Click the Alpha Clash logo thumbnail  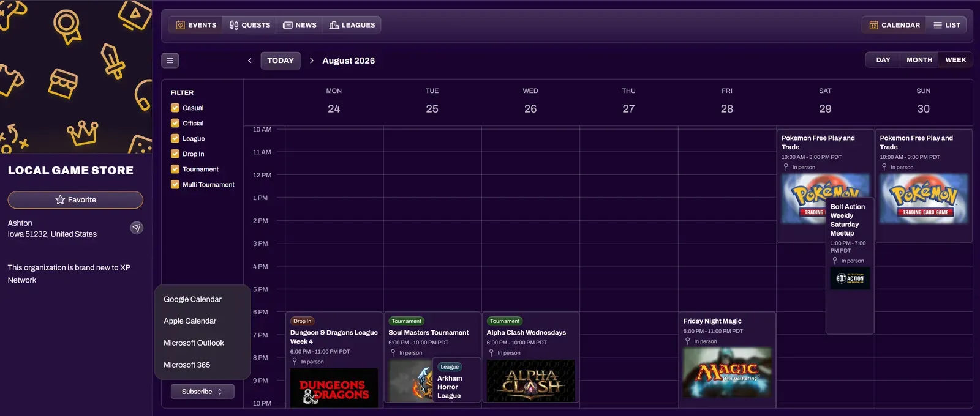coord(530,381)
